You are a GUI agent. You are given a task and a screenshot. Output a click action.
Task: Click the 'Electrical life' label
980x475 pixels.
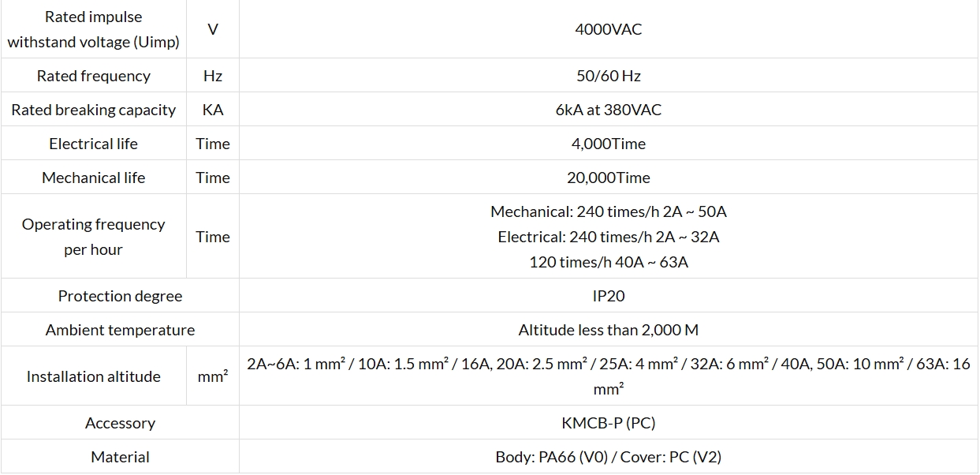[93, 144]
